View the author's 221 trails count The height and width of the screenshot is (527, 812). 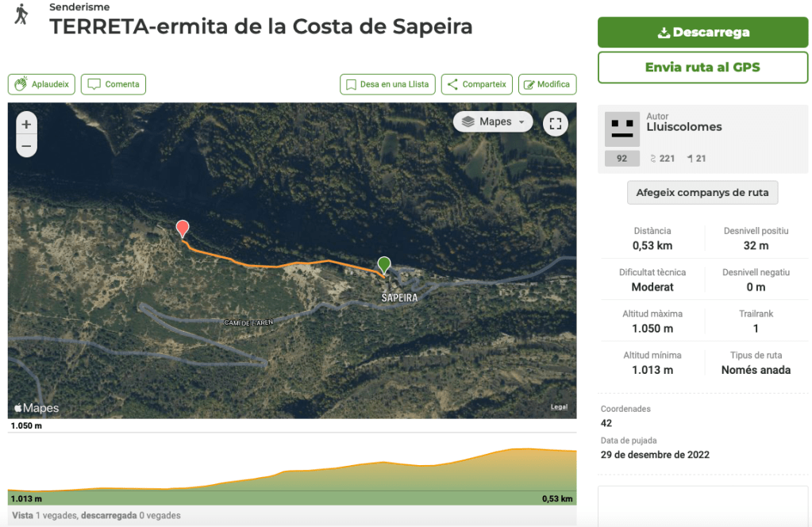662,159
